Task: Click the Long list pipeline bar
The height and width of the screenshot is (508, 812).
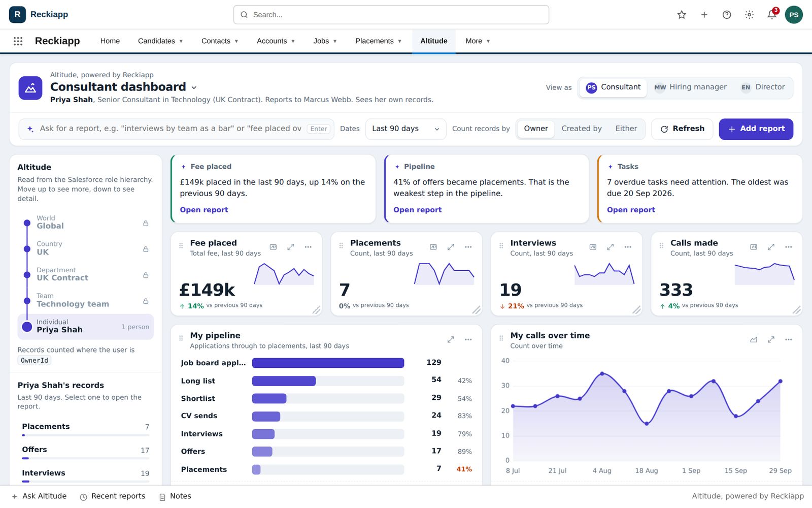Action: coord(328,381)
